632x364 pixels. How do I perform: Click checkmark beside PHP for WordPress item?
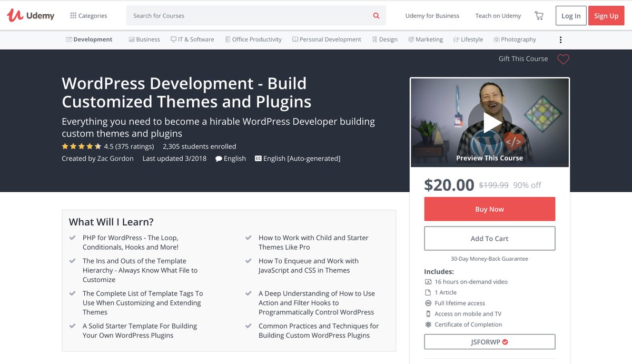(73, 238)
